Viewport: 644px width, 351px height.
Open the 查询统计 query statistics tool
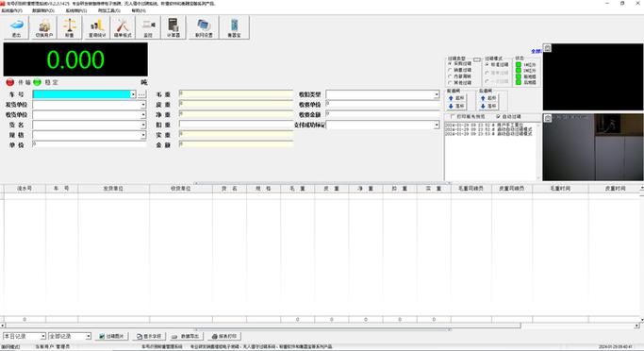97,27
